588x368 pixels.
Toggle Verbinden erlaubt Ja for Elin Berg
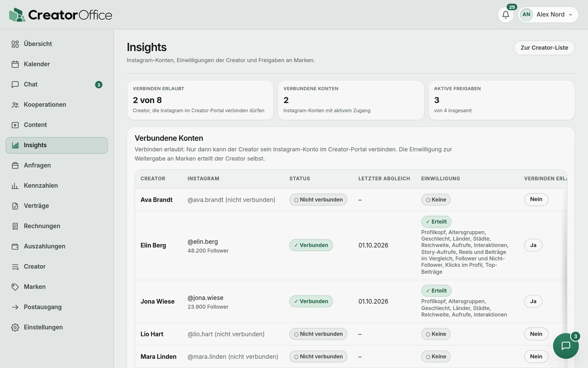coord(533,245)
